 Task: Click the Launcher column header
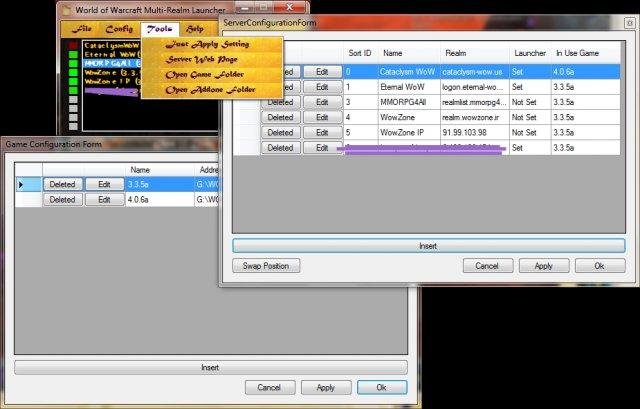click(x=530, y=53)
